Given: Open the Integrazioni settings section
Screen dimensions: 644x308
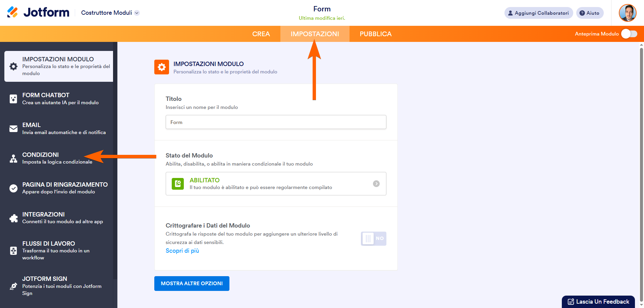Looking at the screenshot, I should tap(59, 218).
